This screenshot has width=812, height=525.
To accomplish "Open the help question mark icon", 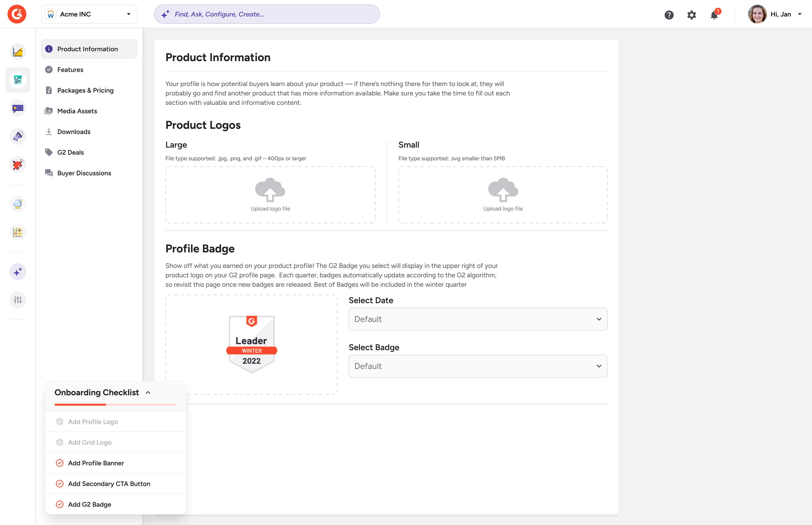I will (669, 15).
